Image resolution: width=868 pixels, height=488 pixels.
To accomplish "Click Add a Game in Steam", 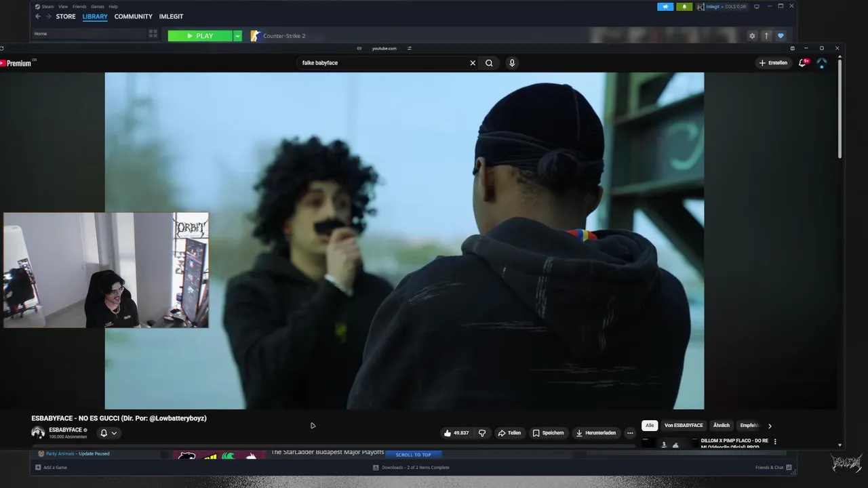I will [51, 468].
